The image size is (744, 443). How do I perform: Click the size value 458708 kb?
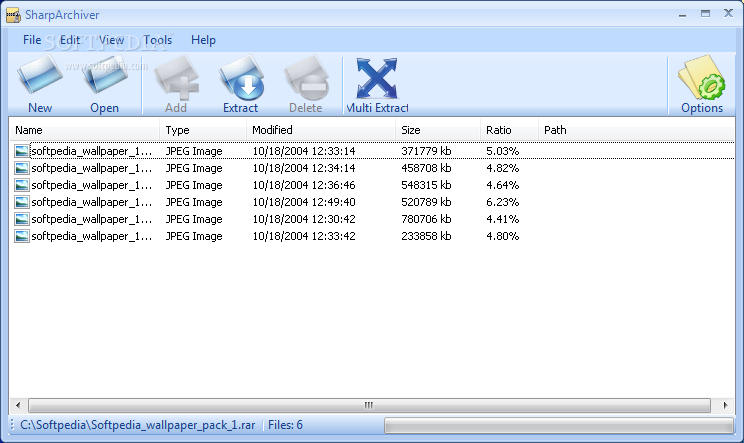click(x=426, y=168)
